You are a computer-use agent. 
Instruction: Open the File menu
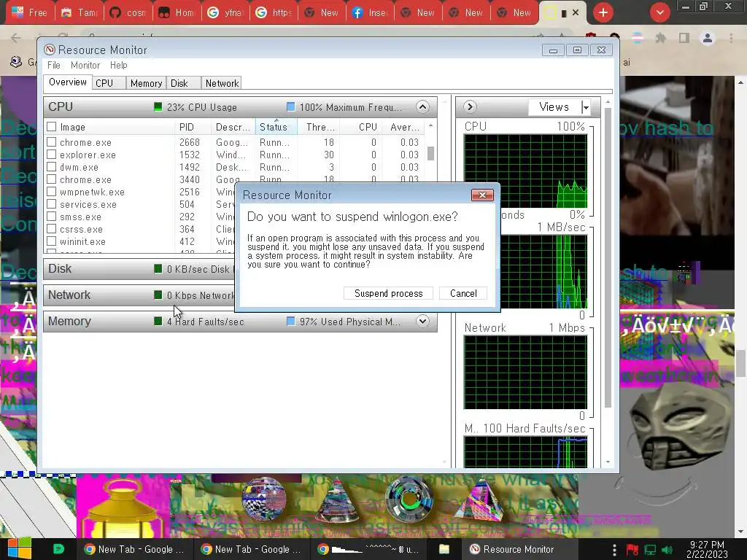54,65
